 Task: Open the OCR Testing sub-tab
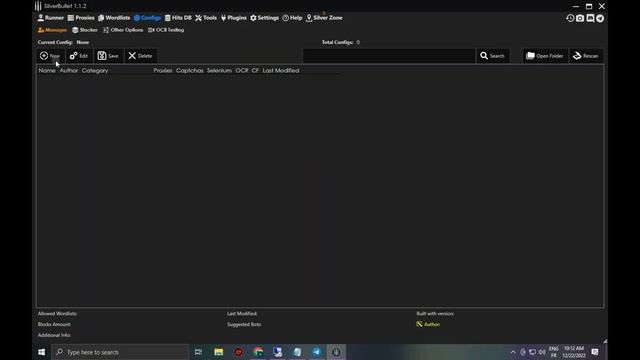[x=166, y=30]
